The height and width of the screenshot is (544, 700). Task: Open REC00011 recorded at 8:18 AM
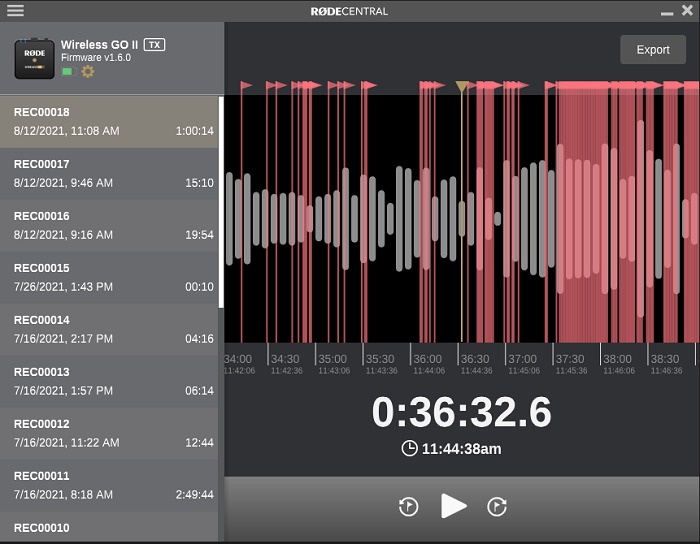pyautogui.click(x=110, y=485)
